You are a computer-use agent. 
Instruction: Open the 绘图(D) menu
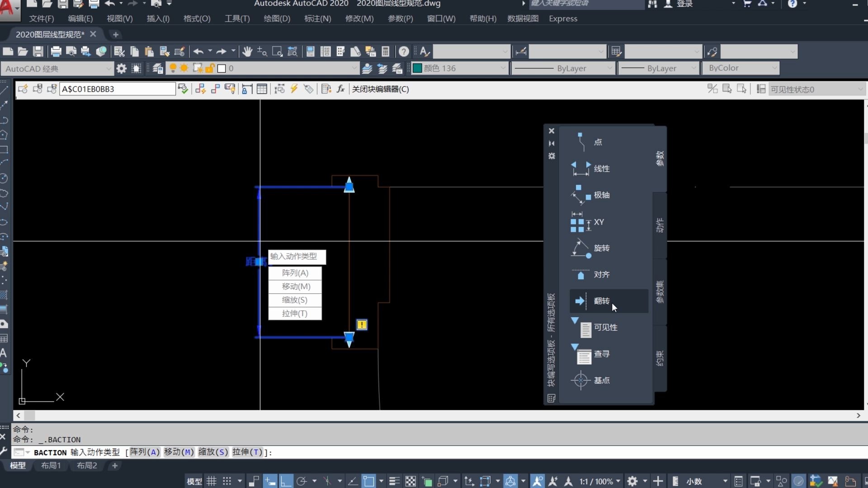click(277, 19)
